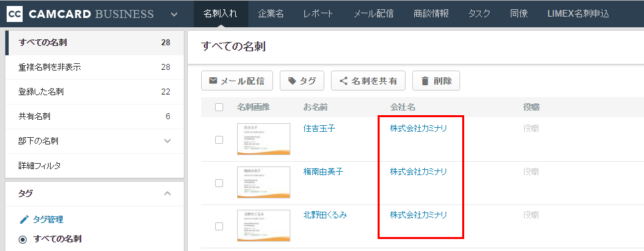Open the CAMCARD BUSINESS dropdown arrow
The image size is (644, 251).
coord(174,15)
